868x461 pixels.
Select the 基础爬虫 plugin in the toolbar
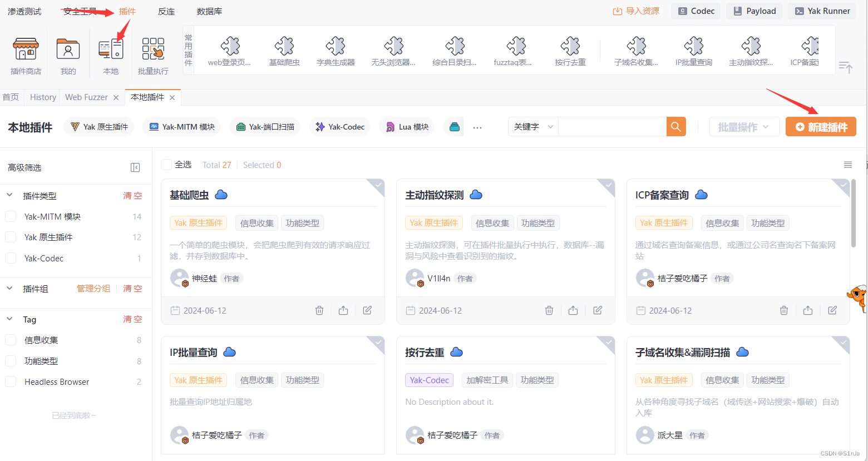point(284,49)
